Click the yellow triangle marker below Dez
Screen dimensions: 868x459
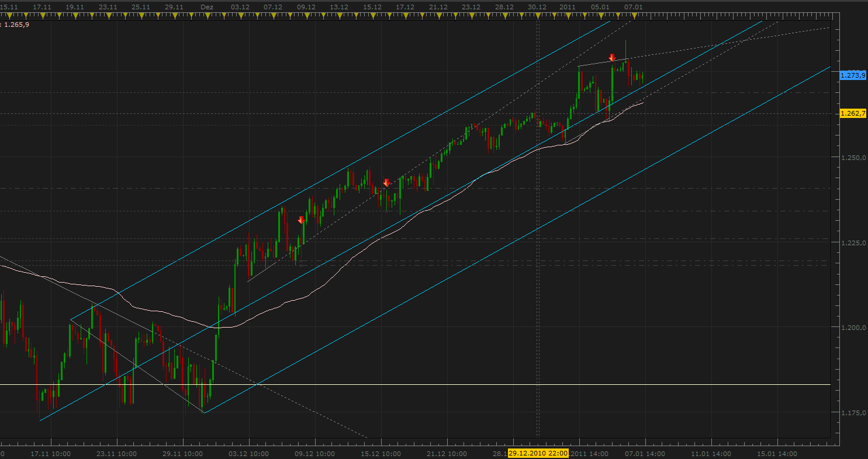207,15
